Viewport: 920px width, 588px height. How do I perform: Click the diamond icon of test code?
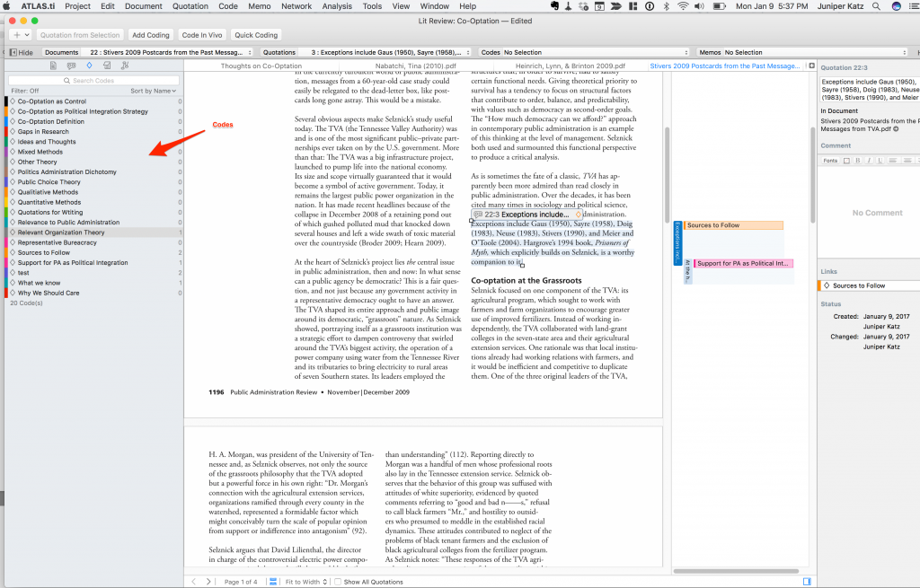[13, 273]
